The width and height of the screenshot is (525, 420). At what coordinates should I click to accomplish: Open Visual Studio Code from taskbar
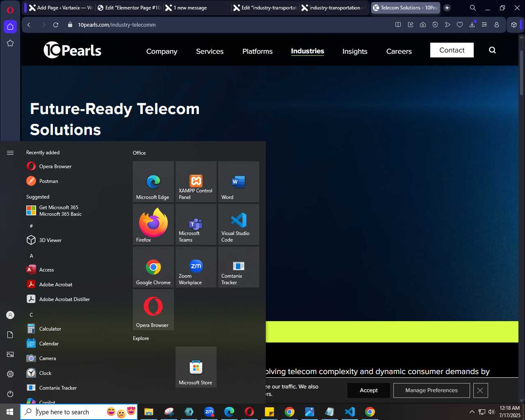pos(350,412)
